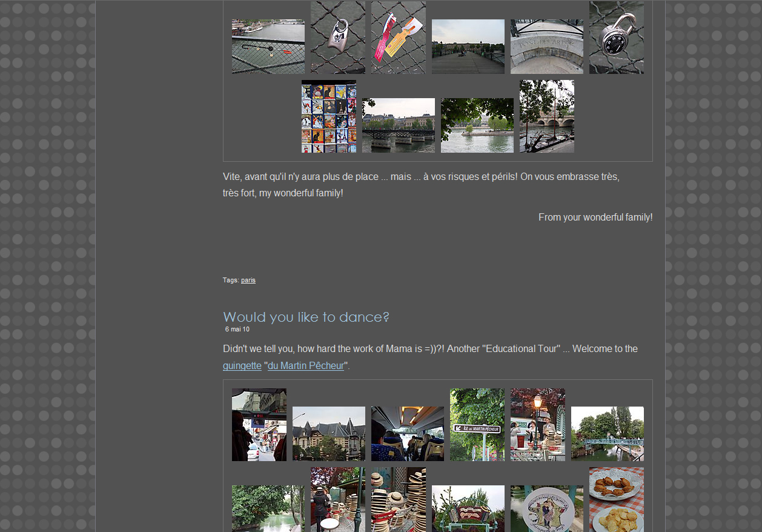Screen dimensions: 762x532
Task: Open the vintage poster postcards thumbnail
Action: click(328, 116)
